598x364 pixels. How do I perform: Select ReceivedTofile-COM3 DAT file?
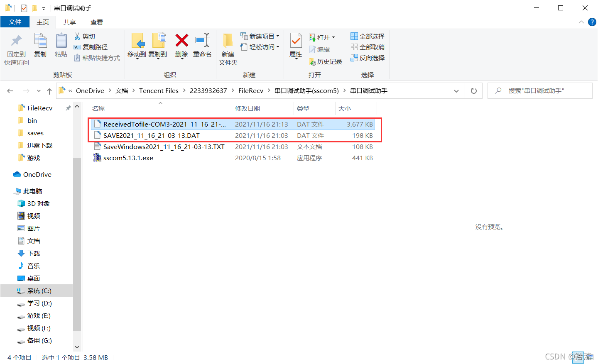pos(233,124)
